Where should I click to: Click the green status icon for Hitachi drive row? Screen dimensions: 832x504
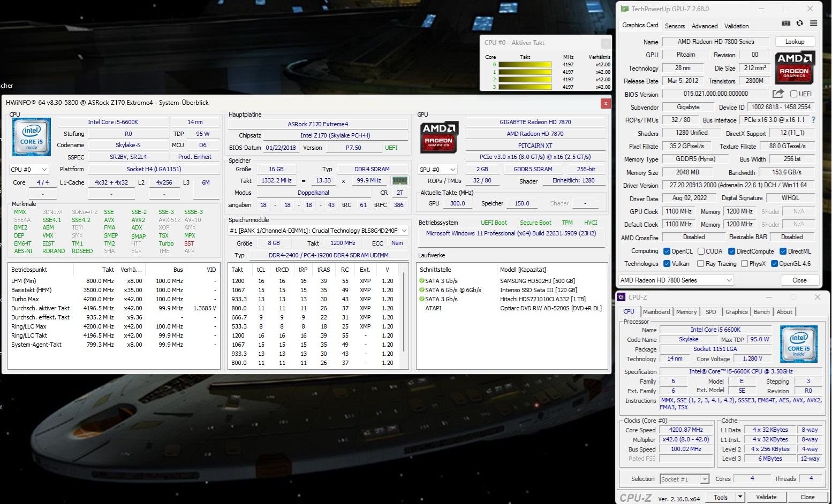(422, 299)
